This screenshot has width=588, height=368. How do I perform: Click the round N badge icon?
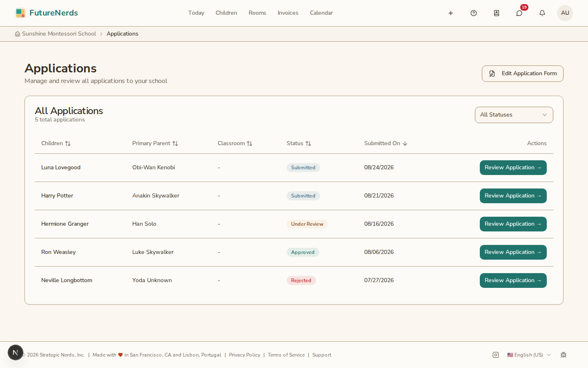(x=16, y=352)
